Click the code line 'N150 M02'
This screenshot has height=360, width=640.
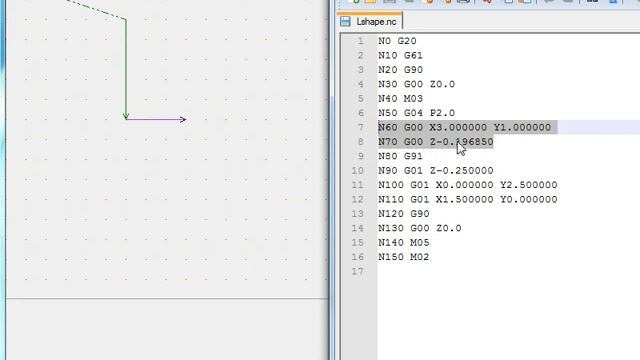403,257
